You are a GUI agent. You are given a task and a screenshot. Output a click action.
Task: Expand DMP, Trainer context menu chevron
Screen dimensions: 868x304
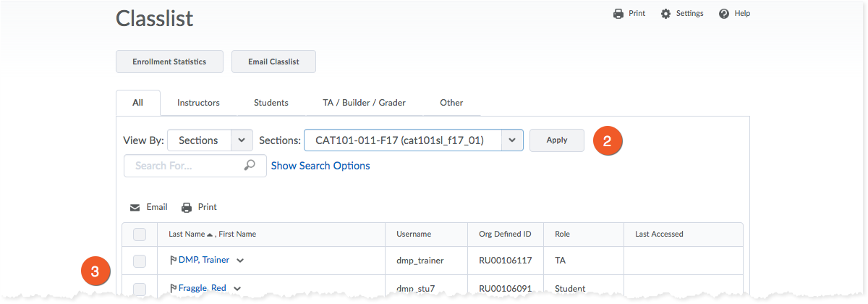[240, 261]
